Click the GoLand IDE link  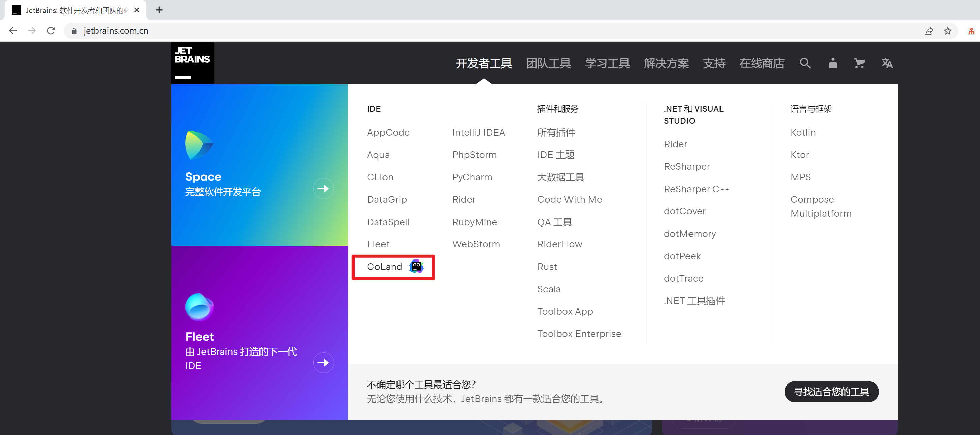(x=385, y=267)
